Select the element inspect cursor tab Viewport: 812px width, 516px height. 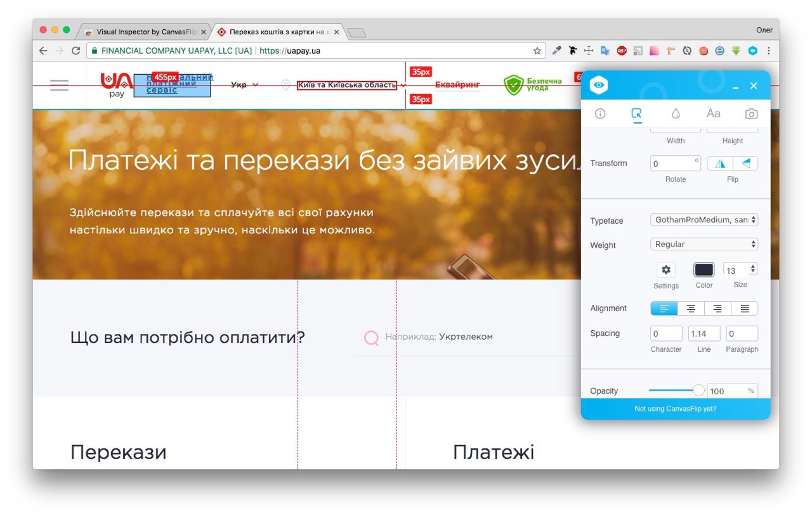[637, 113]
